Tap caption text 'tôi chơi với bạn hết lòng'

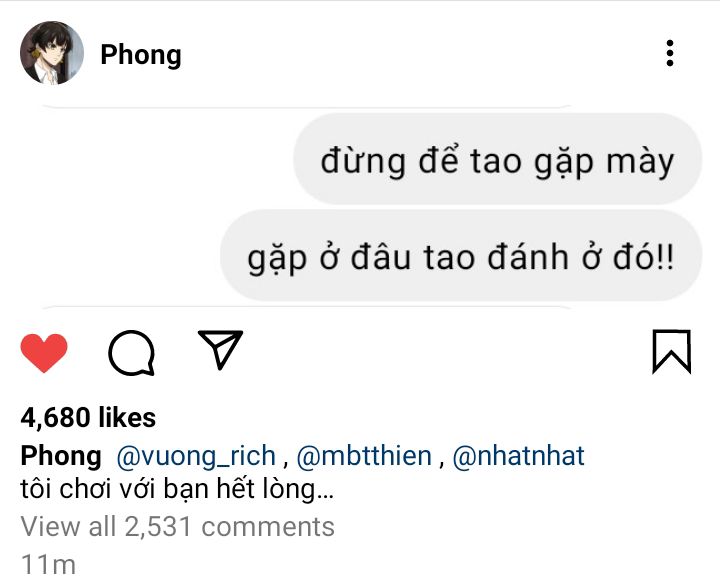pos(169,489)
